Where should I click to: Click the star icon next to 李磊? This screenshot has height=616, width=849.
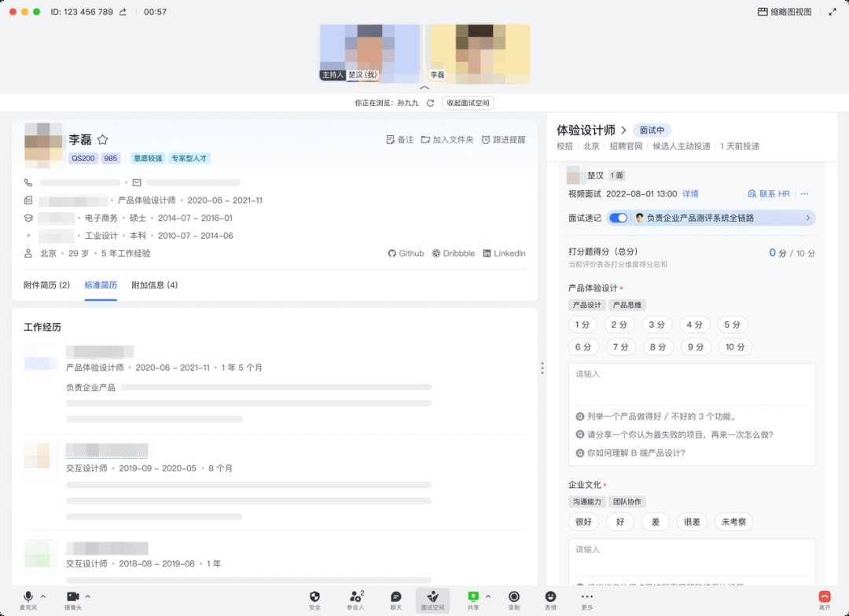point(102,140)
